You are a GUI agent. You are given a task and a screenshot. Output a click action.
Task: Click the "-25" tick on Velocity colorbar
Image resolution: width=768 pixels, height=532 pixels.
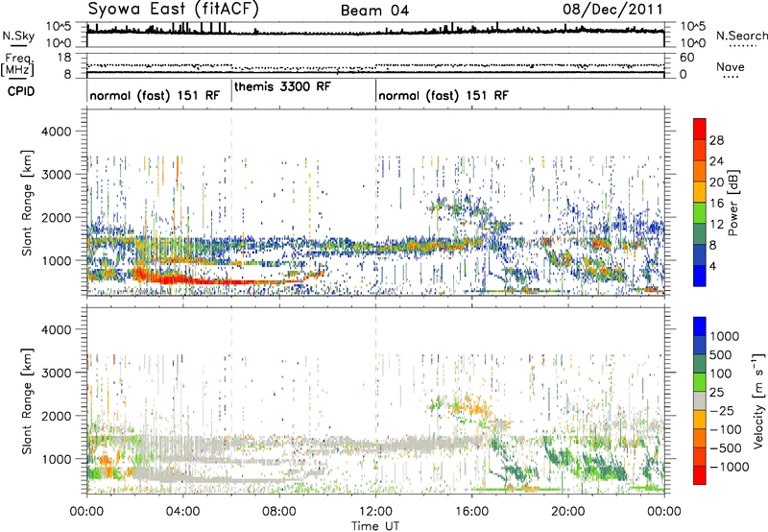[722, 410]
